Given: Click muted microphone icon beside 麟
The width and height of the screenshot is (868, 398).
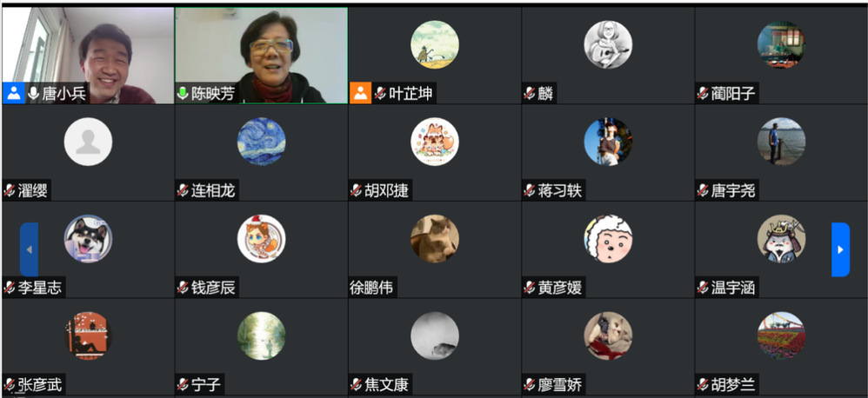Looking at the screenshot, I should (529, 94).
